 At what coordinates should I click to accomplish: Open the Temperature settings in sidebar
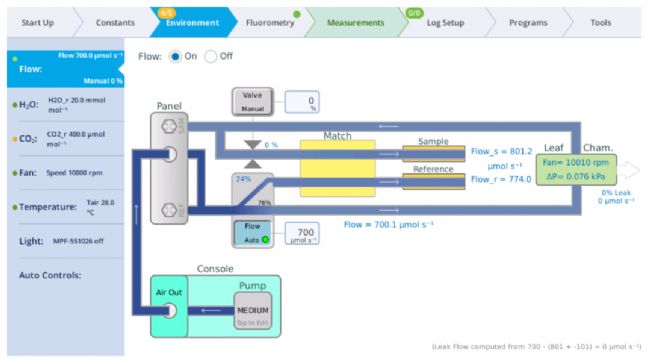coord(65,207)
